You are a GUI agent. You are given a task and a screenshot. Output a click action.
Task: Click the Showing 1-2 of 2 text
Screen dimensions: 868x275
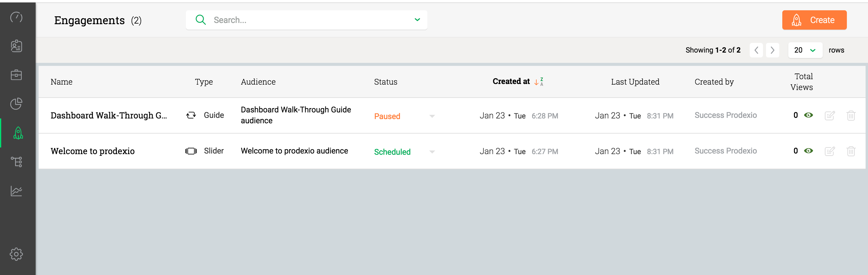click(x=713, y=50)
